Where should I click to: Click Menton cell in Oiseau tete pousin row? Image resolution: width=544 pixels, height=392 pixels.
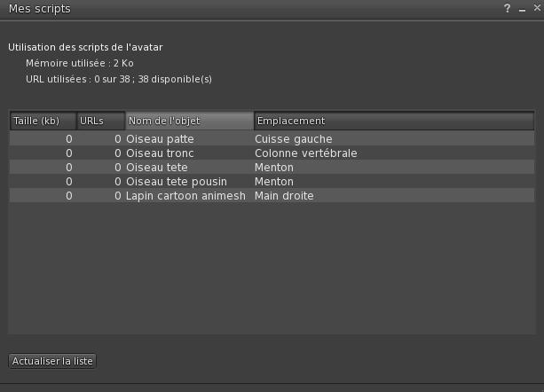point(273,182)
